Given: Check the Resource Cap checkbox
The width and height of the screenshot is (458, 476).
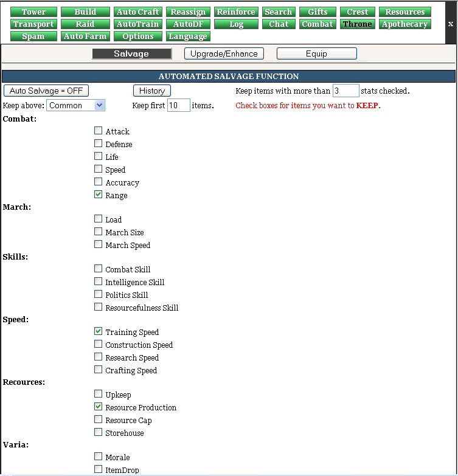Looking at the screenshot, I should (x=98, y=419).
